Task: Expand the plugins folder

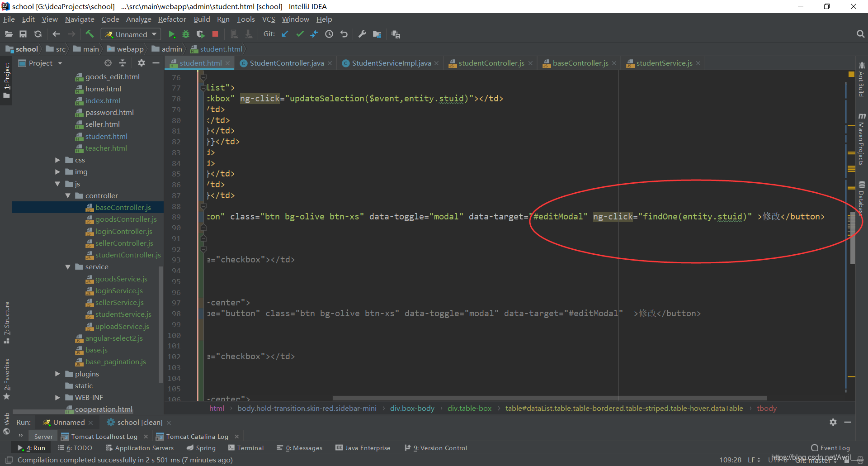Action: click(x=57, y=374)
